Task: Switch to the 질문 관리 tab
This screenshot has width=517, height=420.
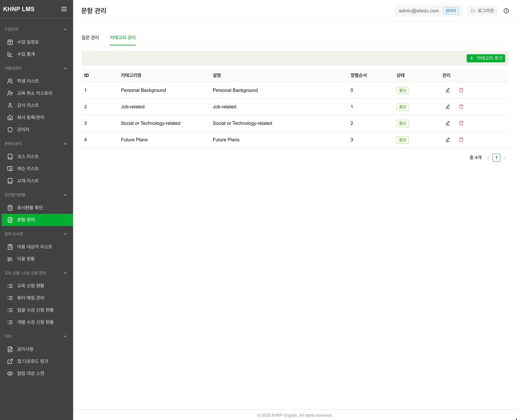Action: (x=90, y=38)
